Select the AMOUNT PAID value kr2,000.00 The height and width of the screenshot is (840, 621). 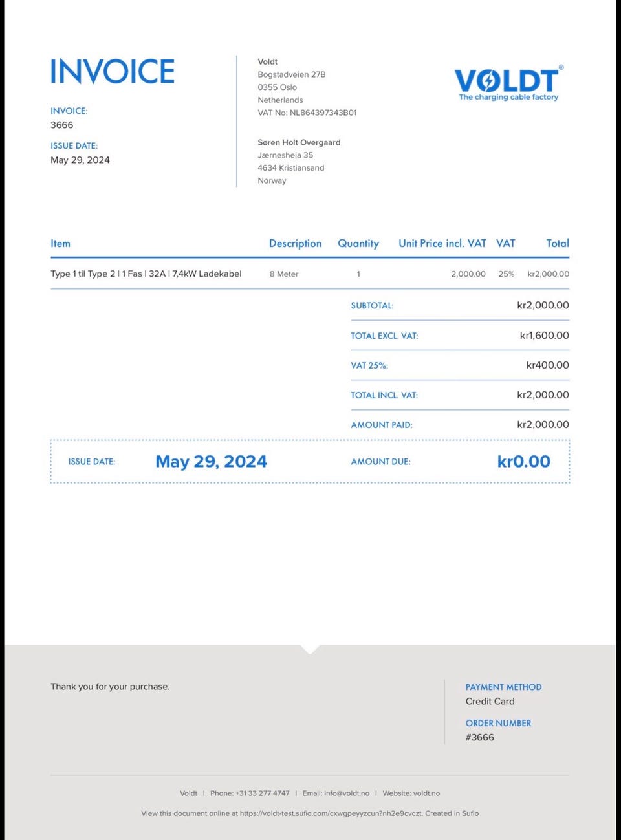click(543, 425)
